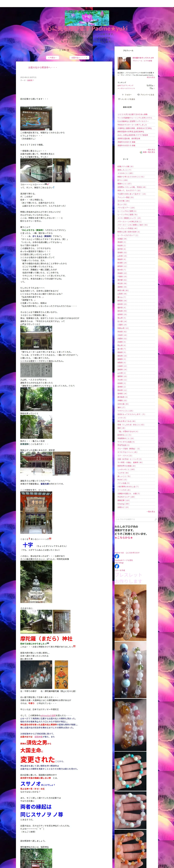Click the envelope icon for メッセージを送る
The width and height of the screenshot is (174, 868).
click(x=119, y=99)
